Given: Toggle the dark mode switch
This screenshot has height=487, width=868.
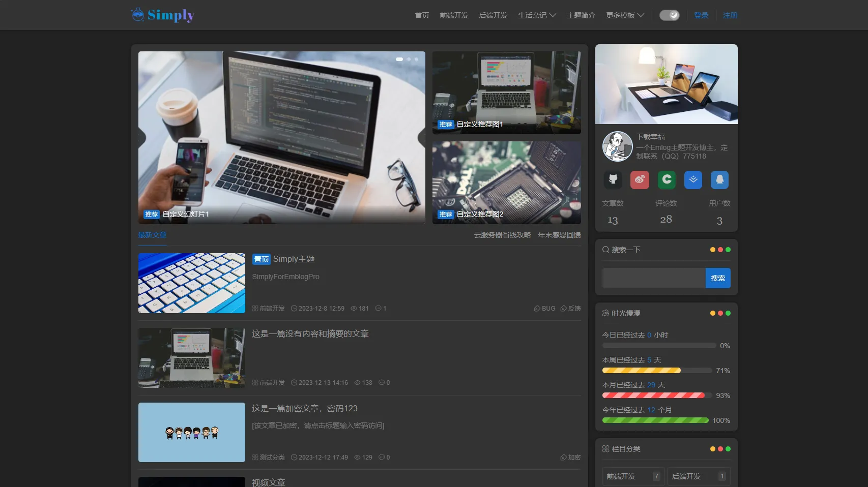Looking at the screenshot, I should pos(669,15).
